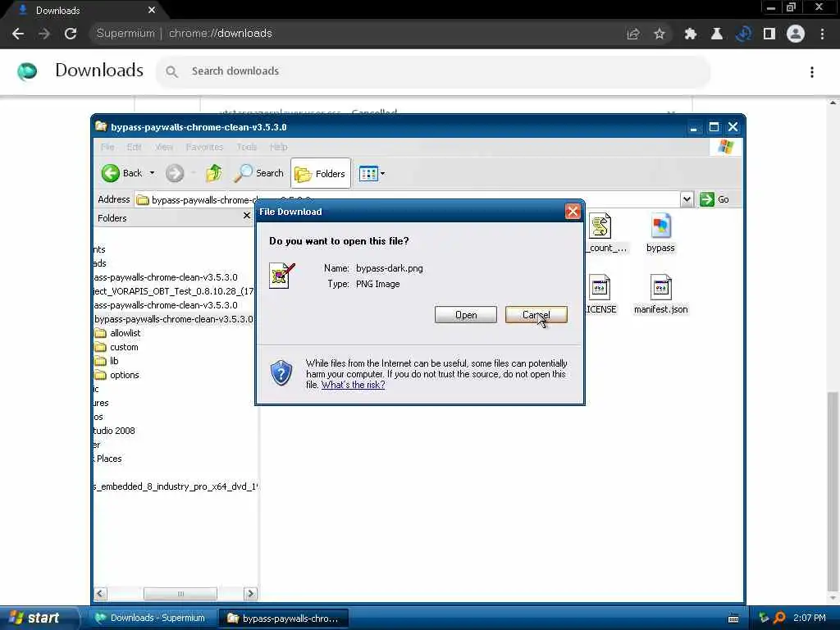Close the Folders pane
The height and width of the screenshot is (630, 840).
(246, 216)
